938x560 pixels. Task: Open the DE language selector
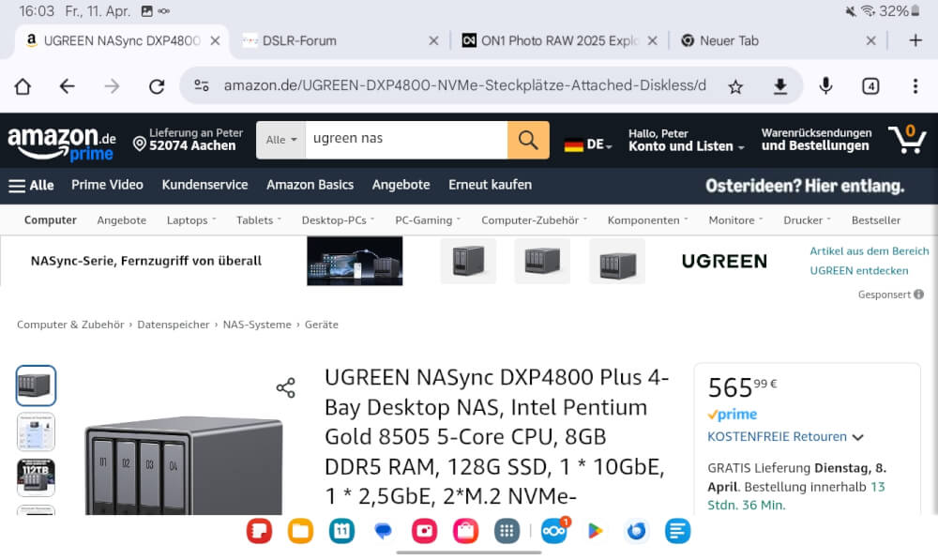coord(588,144)
